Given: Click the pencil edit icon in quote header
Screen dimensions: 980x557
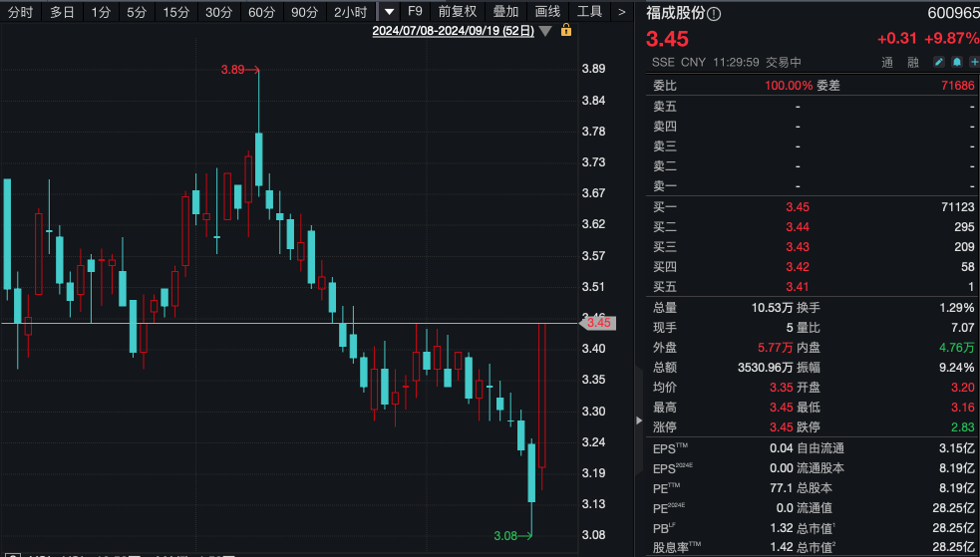Looking at the screenshot, I should (938, 62).
